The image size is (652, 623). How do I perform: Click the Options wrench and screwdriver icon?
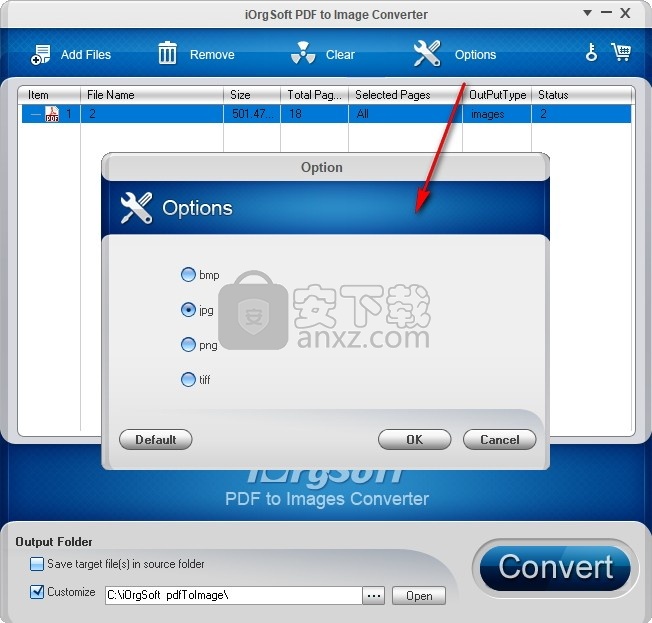(x=427, y=53)
